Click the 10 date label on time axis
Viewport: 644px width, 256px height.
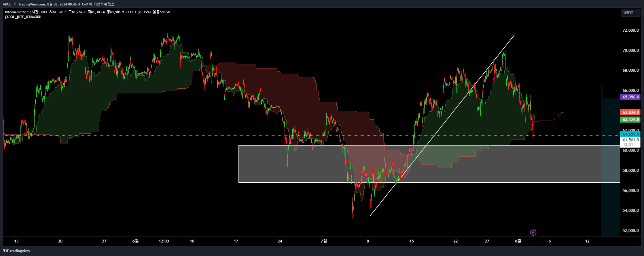(192, 241)
